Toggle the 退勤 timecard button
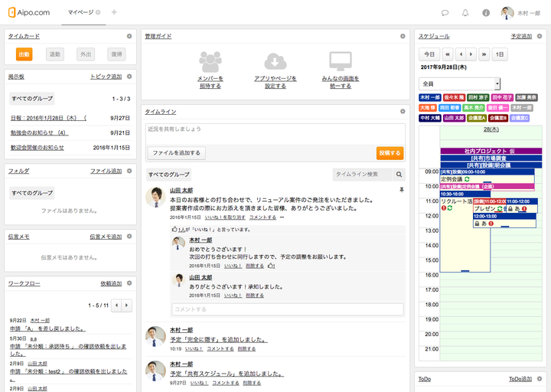551x392 pixels. point(54,54)
